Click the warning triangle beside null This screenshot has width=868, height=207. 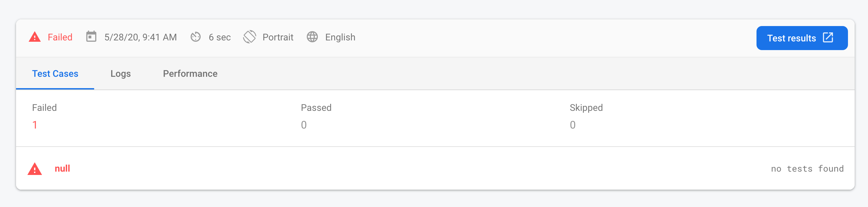point(35,169)
